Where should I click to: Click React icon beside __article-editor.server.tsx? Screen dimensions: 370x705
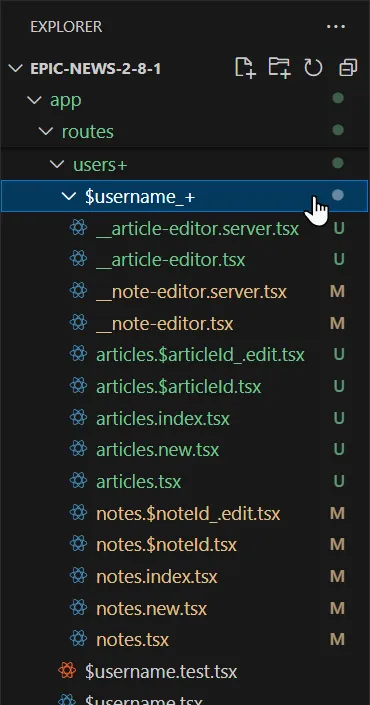(78, 228)
